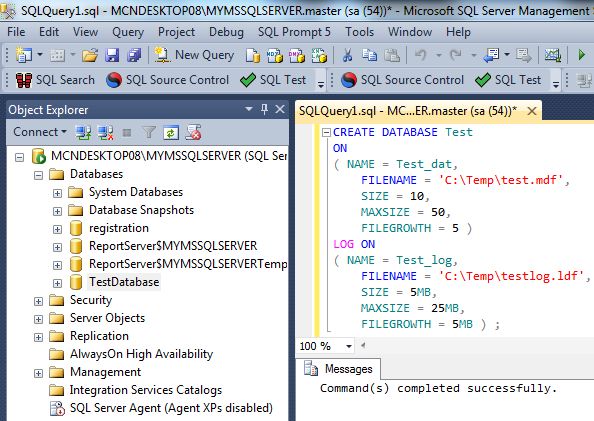Click the Redo arrow icon
The height and width of the screenshot is (421, 594).
click(x=456, y=55)
